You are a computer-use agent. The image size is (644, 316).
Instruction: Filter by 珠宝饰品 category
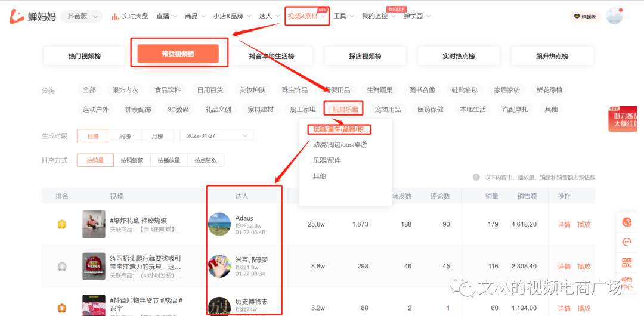tap(295, 90)
